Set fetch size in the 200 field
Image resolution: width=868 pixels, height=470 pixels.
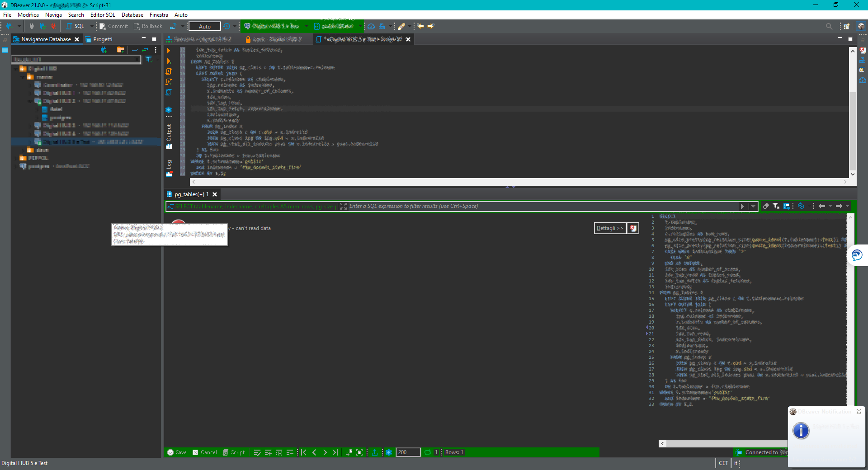[407, 452]
